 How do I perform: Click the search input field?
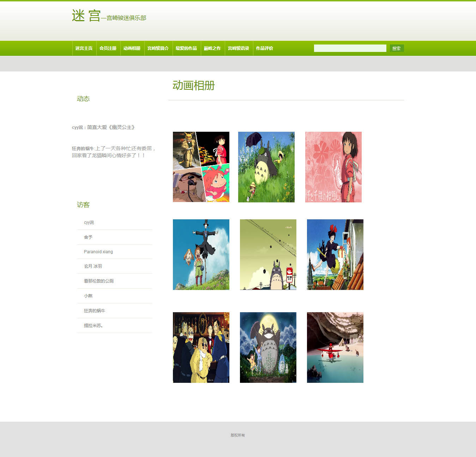point(350,48)
